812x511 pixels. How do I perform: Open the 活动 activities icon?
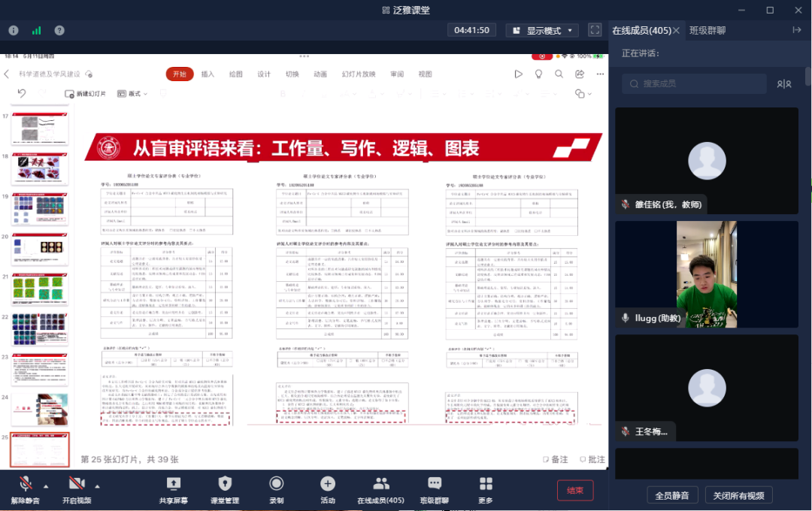pos(327,484)
